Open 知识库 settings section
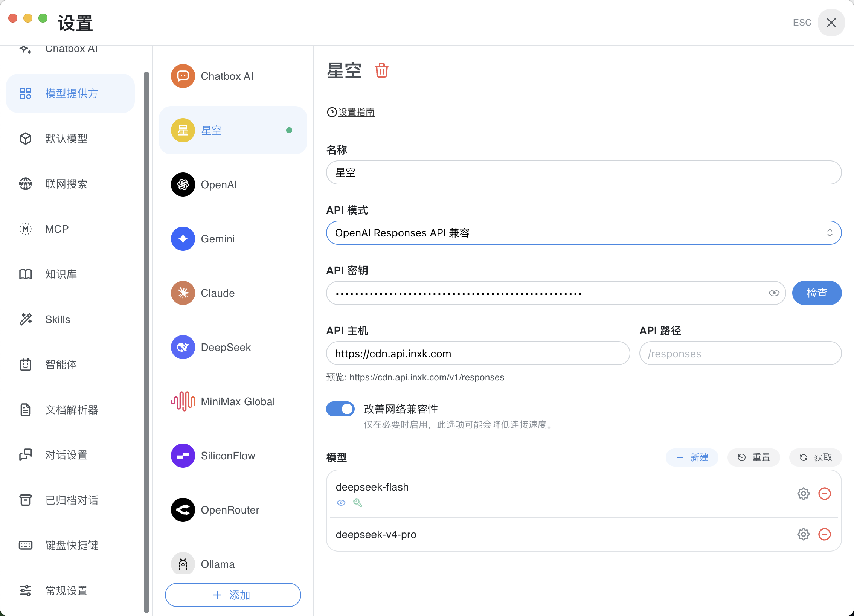 point(70,274)
